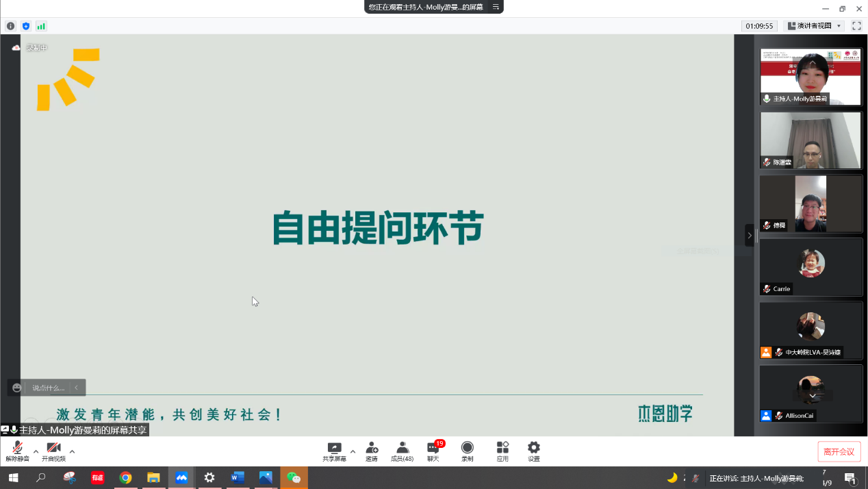Open the 应用 apps panel
The height and width of the screenshot is (489, 868).
click(502, 451)
